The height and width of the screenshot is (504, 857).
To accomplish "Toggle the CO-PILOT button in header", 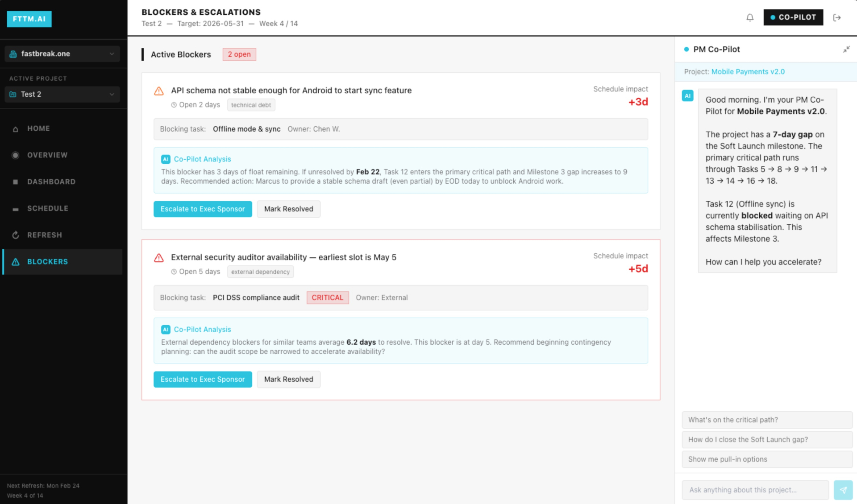I will 793,17.
